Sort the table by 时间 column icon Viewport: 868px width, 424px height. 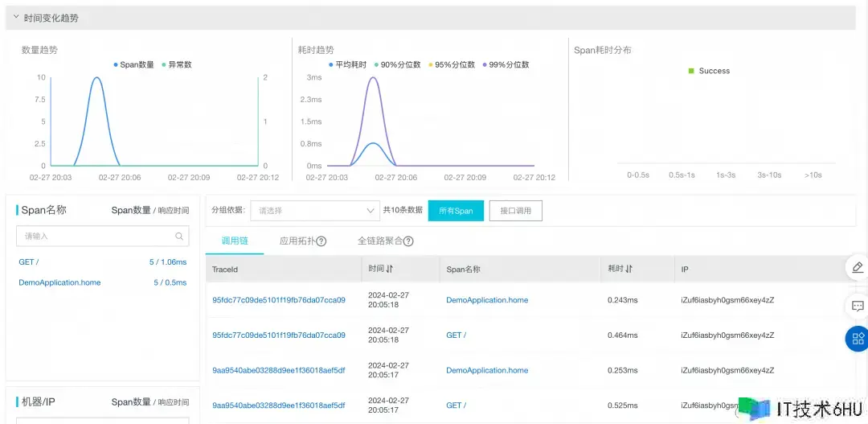(x=391, y=270)
